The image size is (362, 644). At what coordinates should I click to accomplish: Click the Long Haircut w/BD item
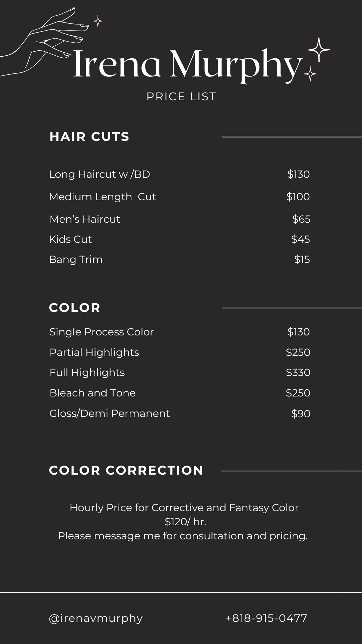(x=100, y=174)
